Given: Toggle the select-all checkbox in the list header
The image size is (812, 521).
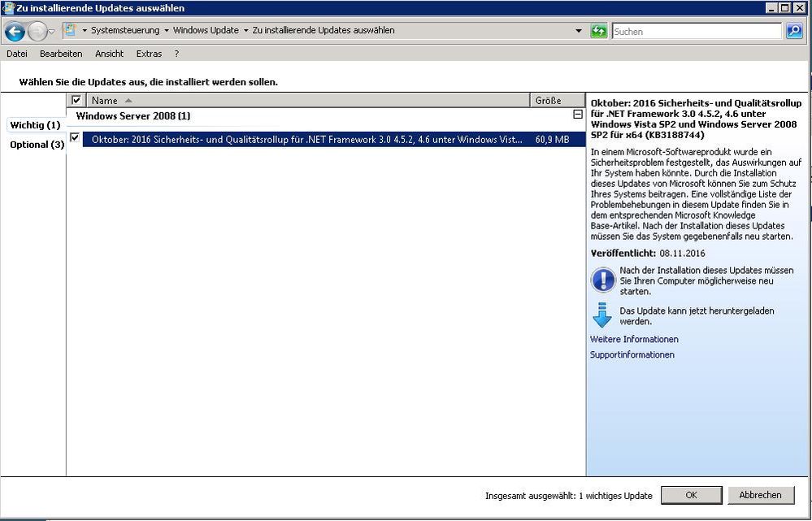Looking at the screenshot, I should [x=76, y=101].
